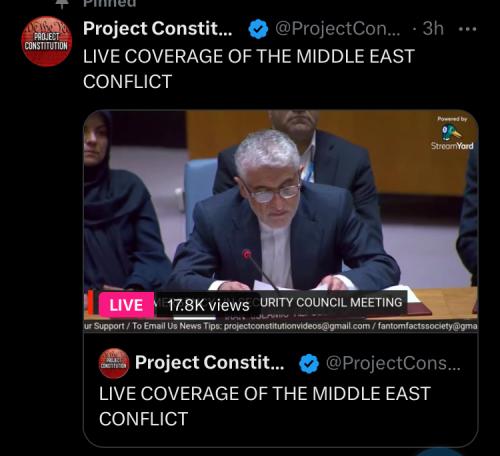500x456 pixels.
Task: Click the 3h post timestamp
Action: pyautogui.click(x=433, y=29)
